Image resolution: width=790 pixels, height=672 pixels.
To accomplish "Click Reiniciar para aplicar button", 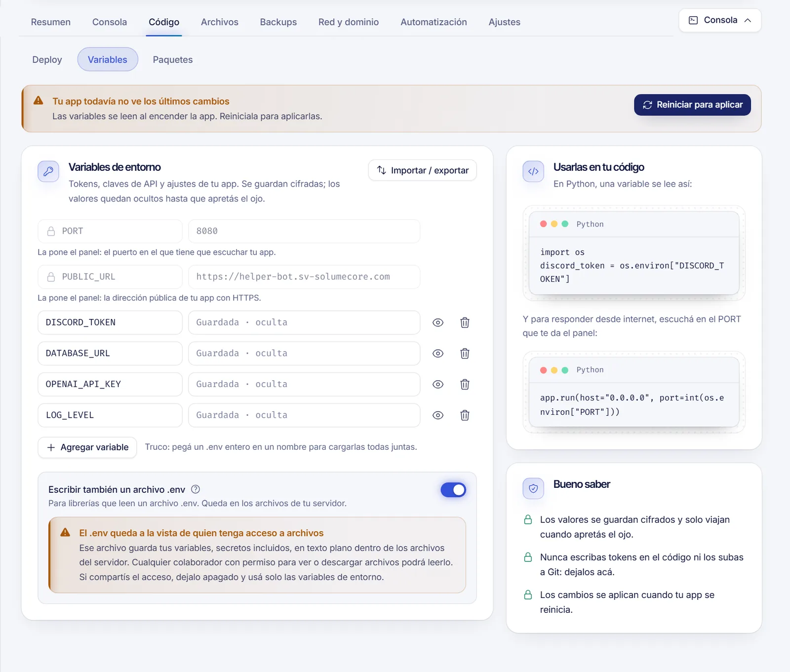I will tap(692, 105).
